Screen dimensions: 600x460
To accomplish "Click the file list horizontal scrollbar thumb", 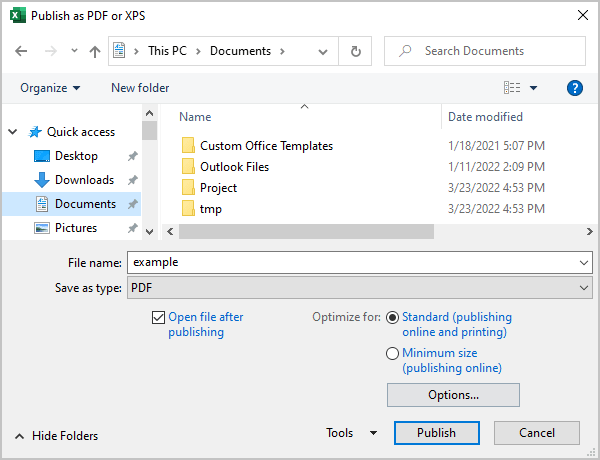I will (306, 232).
